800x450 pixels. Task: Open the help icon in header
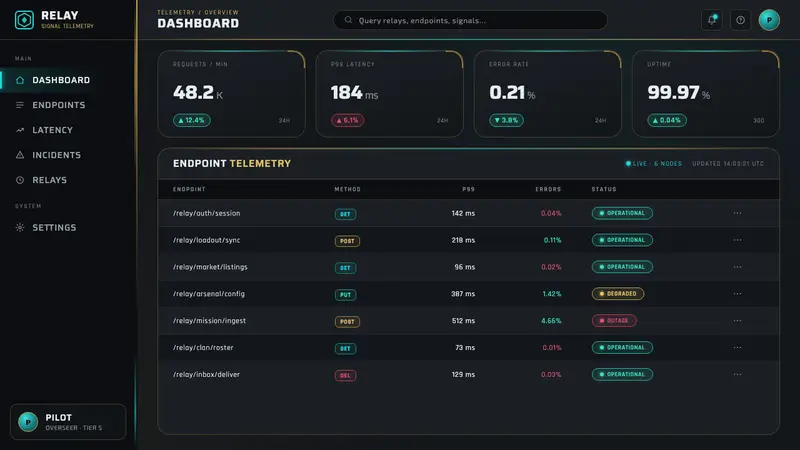tap(740, 20)
